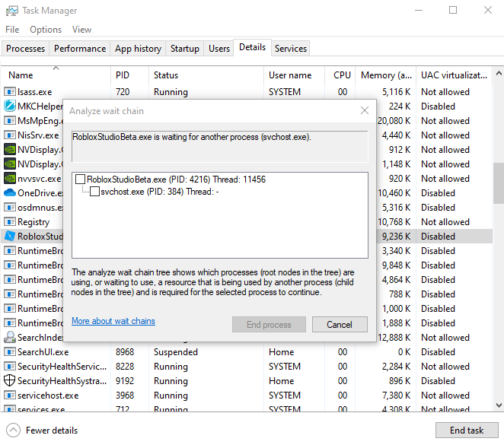
Task: Click the scrollbar up arrow
Action: tap(499, 74)
